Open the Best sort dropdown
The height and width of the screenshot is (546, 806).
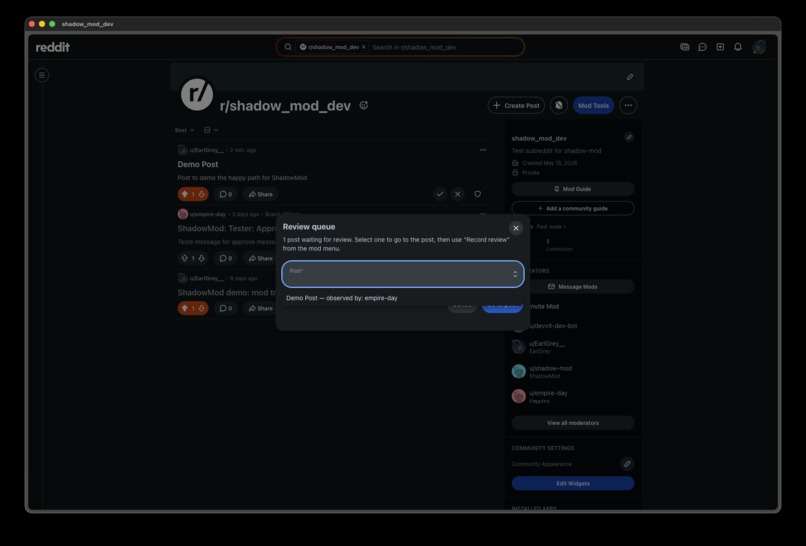(185, 130)
